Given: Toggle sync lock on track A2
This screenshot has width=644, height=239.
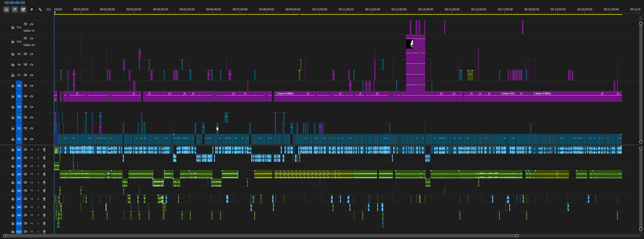Looking at the screenshot, I should [x=25, y=158].
